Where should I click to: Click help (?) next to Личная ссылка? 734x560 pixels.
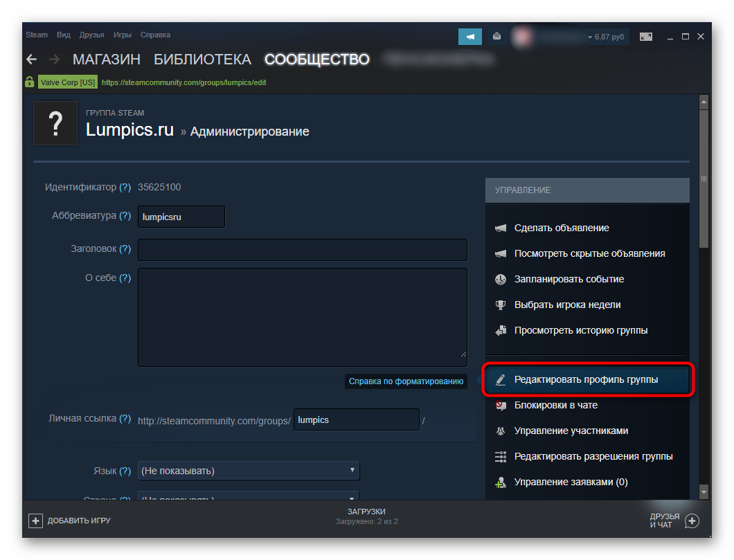pyautogui.click(x=125, y=419)
